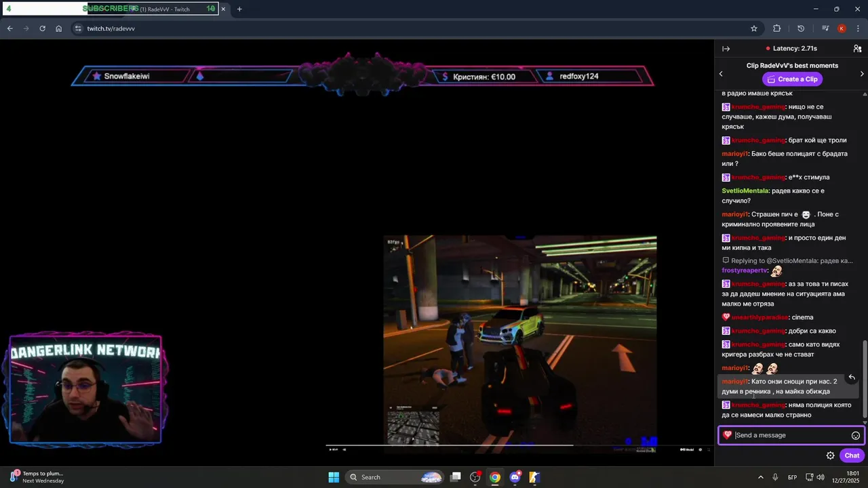Click the taskbar Search box
This screenshot has height=488, width=868.
(395, 477)
